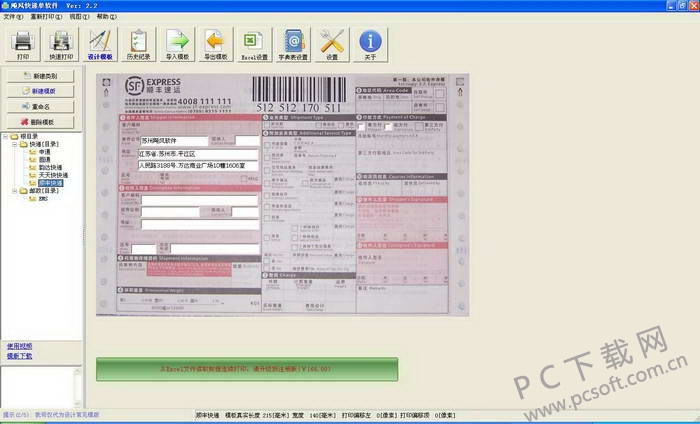Screen dimensions: 700x424
Task: Select the 快递[目录] folder
Action: (x=44, y=144)
